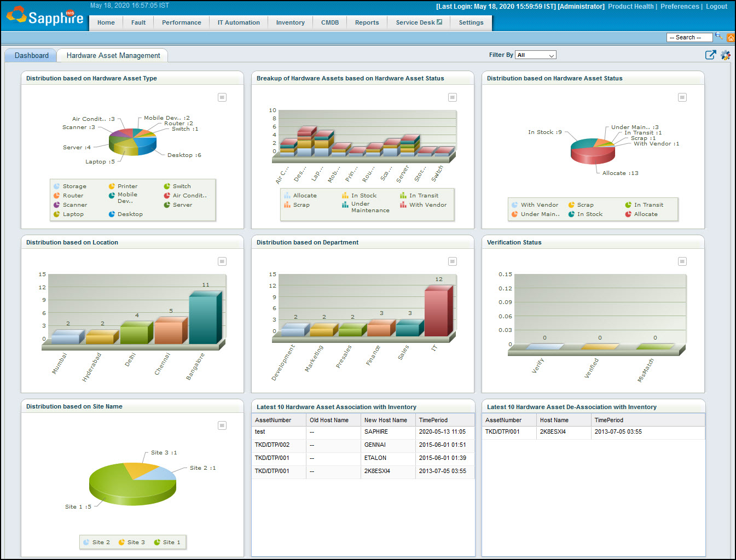Toggle the Laptop legend entry
The image size is (736, 560).
click(71, 214)
